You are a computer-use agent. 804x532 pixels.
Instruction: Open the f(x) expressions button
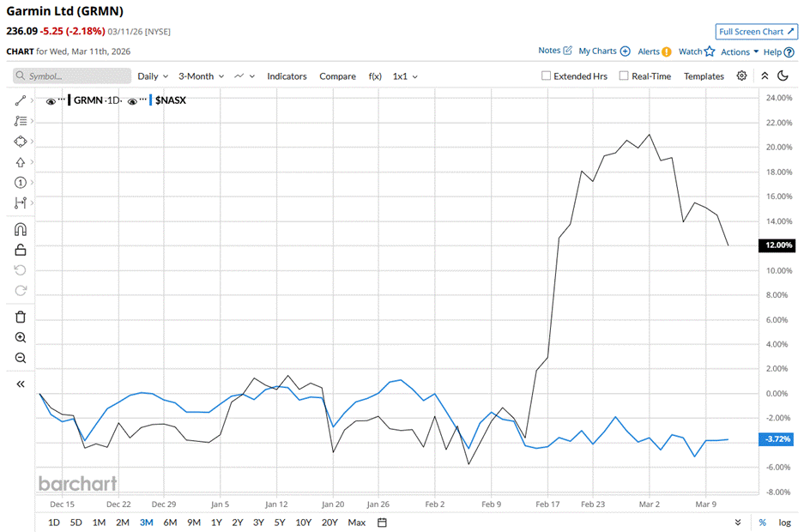point(375,76)
